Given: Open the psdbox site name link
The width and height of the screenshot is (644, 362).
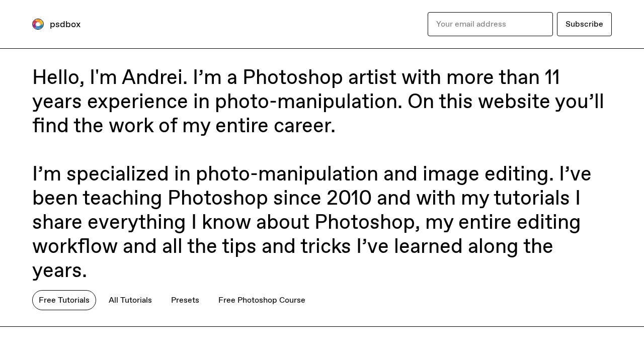Looking at the screenshot, I should (x=65, y=24).
